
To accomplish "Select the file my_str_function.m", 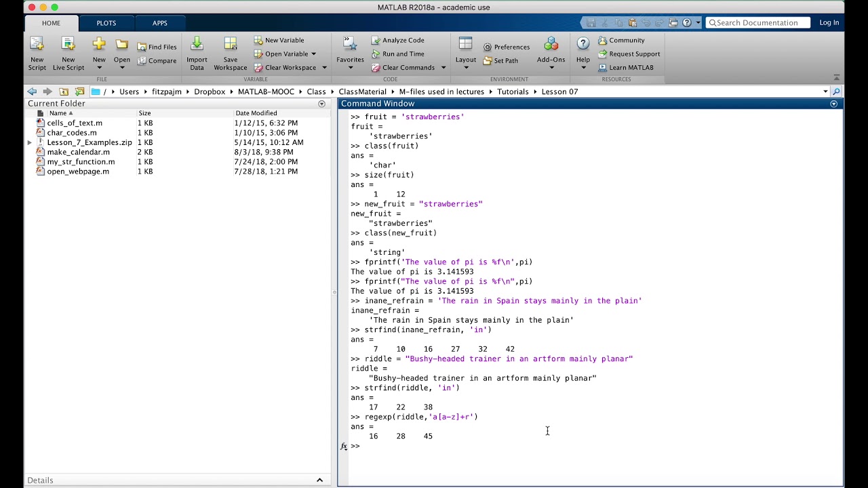I will coord(81,162).
